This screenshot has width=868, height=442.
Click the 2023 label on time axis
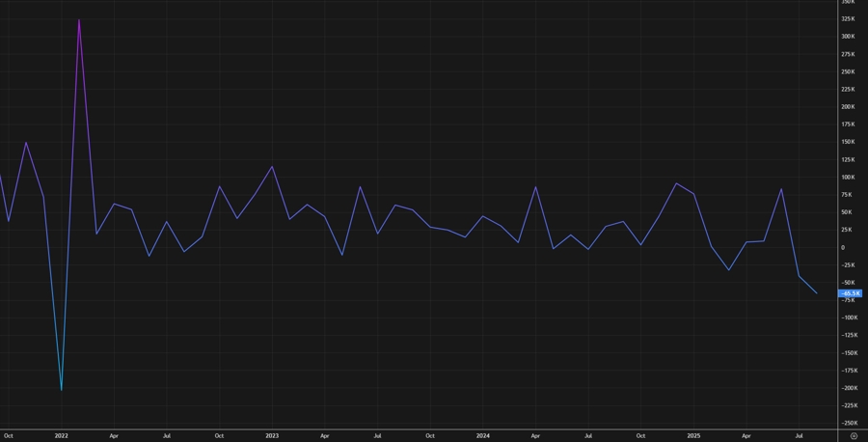(272, 435)
